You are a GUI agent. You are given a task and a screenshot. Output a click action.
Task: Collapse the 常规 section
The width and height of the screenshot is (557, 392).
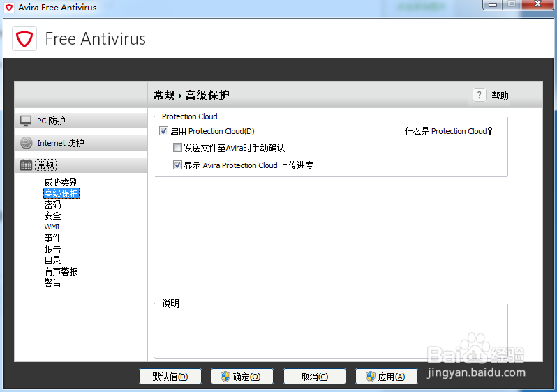pyautogui.click(x=81, y=165)
